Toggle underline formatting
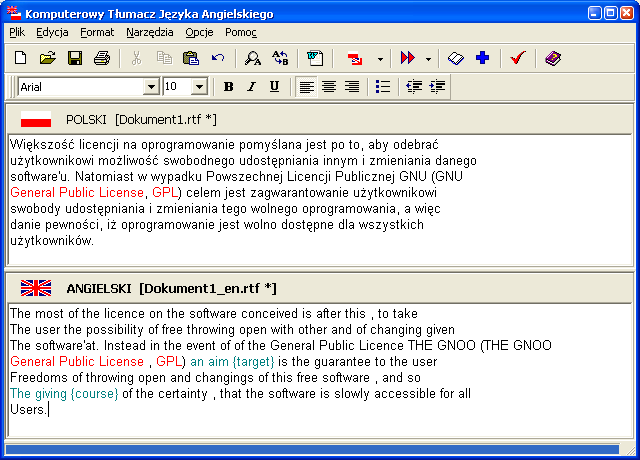The image size is (640, 460). pyautogui.click(x=274, y=87)
